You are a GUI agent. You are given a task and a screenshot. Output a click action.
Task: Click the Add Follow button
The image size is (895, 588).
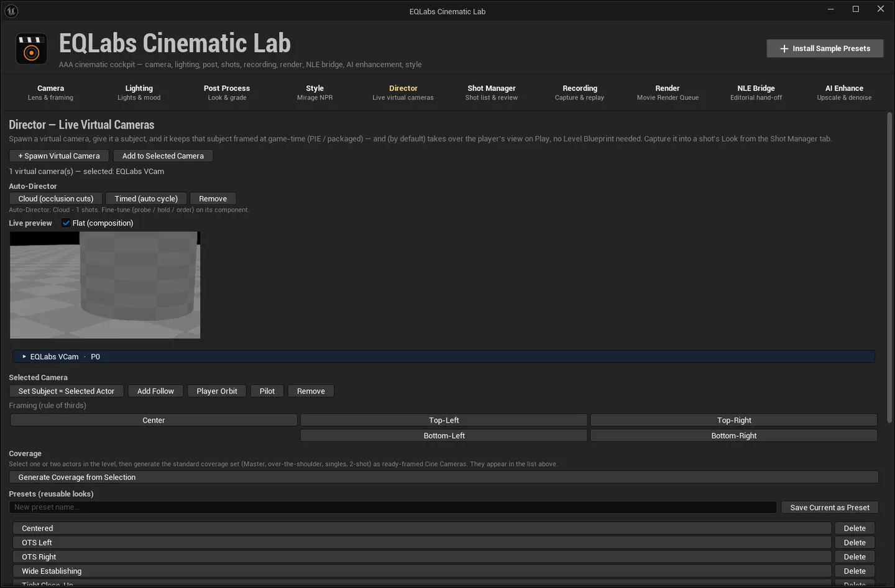(x=155, y=391)
